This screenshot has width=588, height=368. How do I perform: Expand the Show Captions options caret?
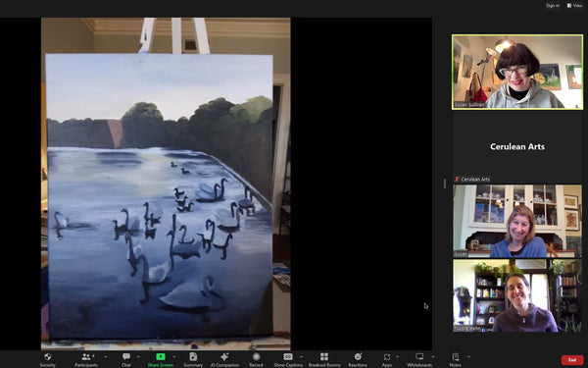click(x=301, y=356)
